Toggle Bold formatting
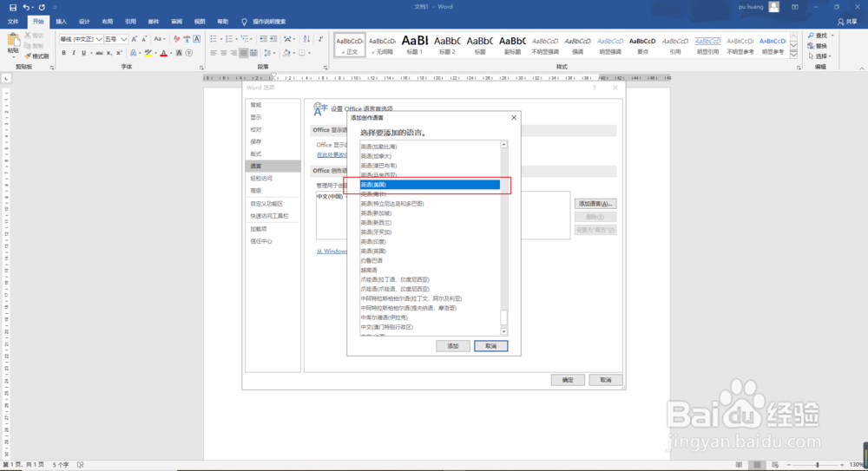The height and width of the screenshot is (471, 868). (63, 53)
